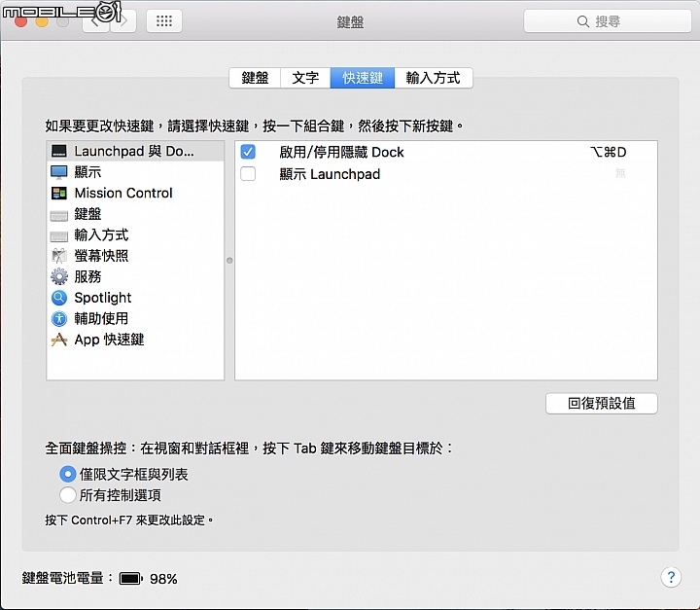Click the 回復預設值 button
Image resolution: width=700 pixels, height=610 pixels.
click(602, 403)
